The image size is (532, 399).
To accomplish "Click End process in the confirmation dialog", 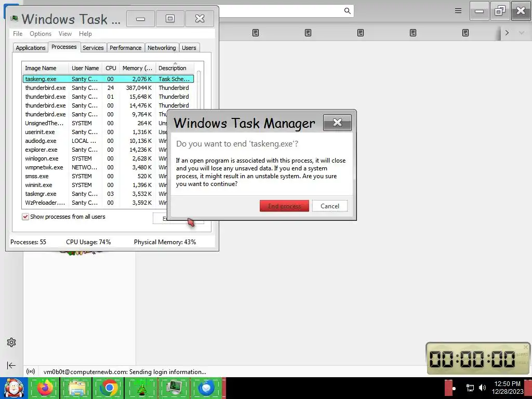I will (x=284, y=206).
